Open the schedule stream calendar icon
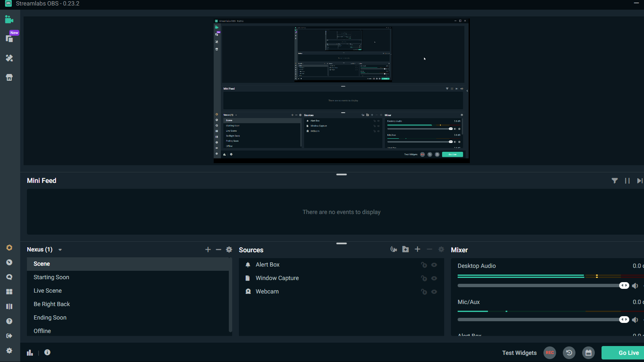This screenshot has width=644, height=362. click(x=588, y=353)
